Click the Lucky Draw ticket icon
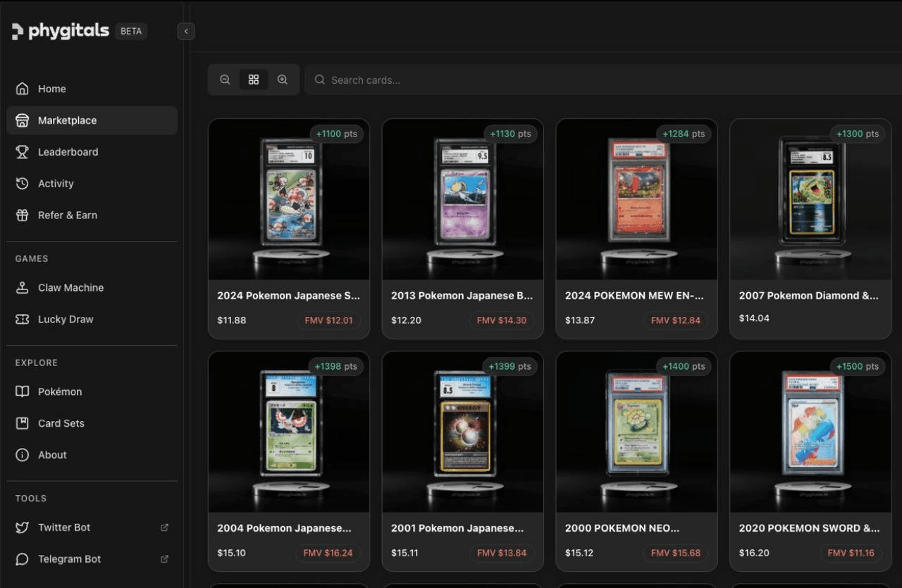 (23, 320)
